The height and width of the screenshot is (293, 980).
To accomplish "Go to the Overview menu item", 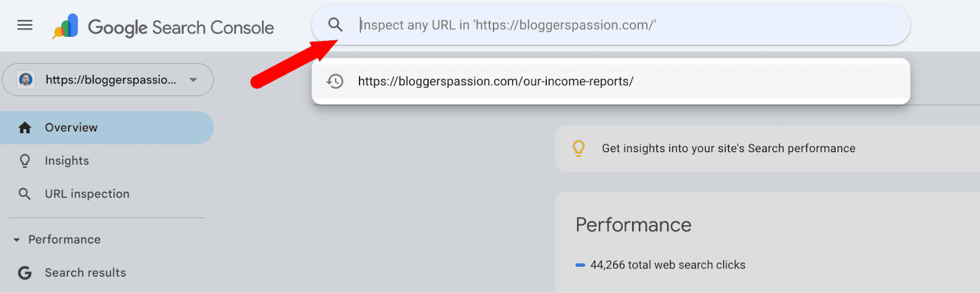I will 71,127.
